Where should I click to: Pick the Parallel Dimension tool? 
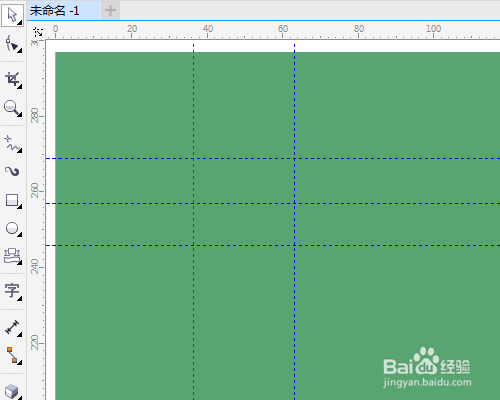pos(12,327)
